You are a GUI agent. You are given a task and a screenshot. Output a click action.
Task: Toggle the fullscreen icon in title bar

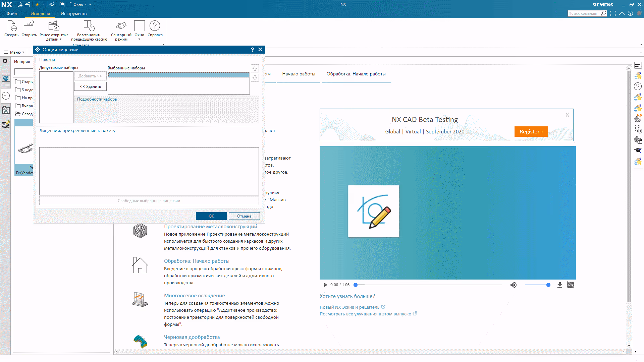613,13
